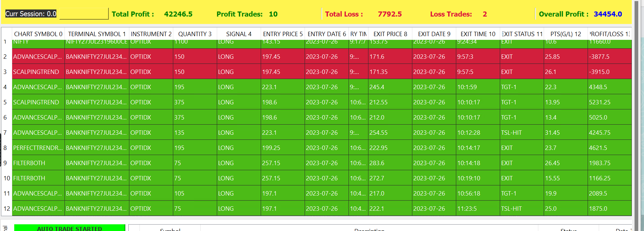Select the PERFECTTRENDR... chart symbol cell

pyautogui.click(x=38, y=148)
